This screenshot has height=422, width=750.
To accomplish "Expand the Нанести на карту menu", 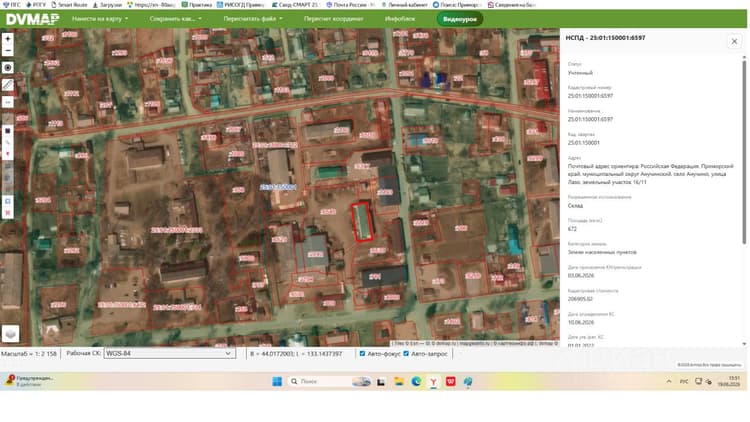I will pyautogui.click(x=100, y=19).
